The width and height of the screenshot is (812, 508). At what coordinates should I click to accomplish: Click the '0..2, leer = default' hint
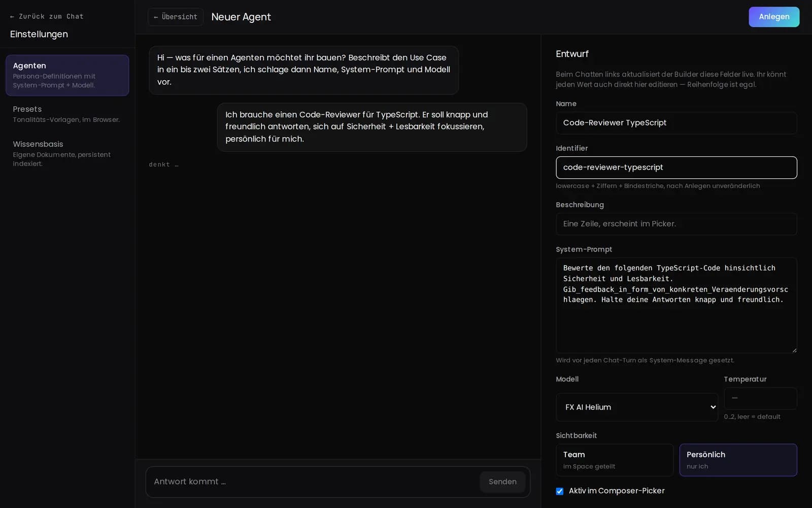coord(752,417)
